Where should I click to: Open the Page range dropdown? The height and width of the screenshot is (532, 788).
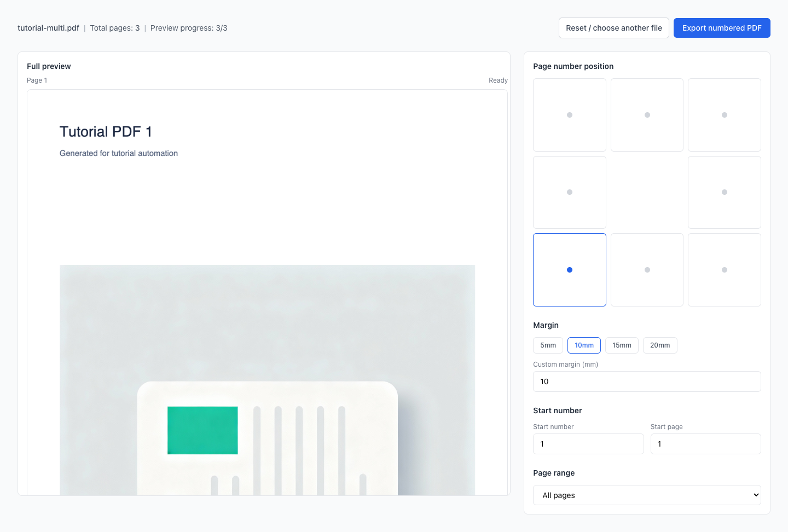(647, 495)
